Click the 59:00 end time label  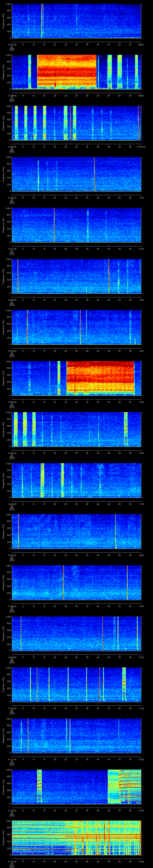(141, 96)
